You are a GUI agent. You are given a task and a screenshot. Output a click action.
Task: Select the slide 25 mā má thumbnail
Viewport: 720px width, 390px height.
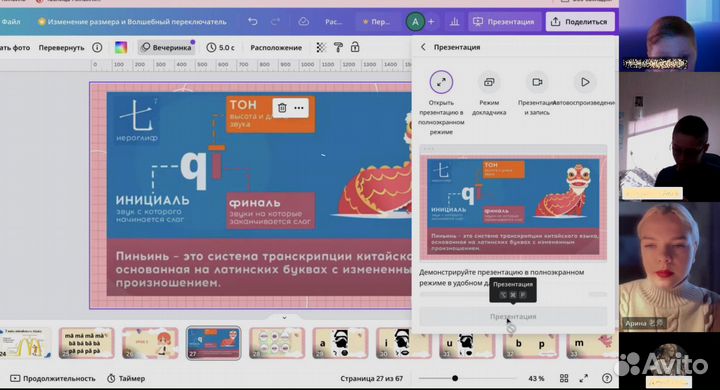tap(86, 343)
